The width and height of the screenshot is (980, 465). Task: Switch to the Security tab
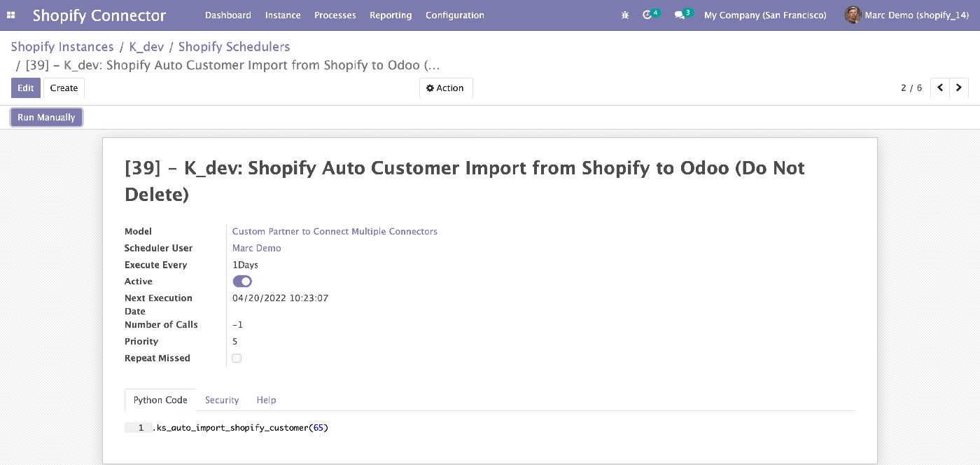point(222,400)
